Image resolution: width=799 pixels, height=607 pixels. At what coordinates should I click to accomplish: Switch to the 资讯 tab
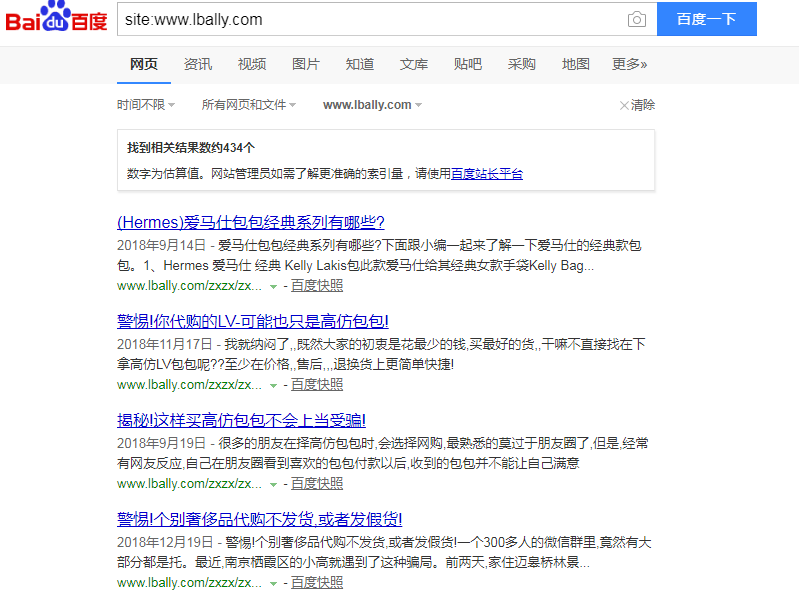pos(198,64)
